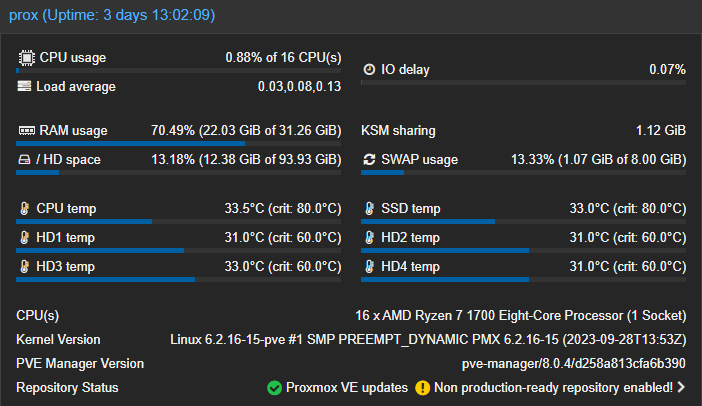Click the HD2 temp progress bar
The height and width of the screenshot is (406, 702).
tap(523, 250)
